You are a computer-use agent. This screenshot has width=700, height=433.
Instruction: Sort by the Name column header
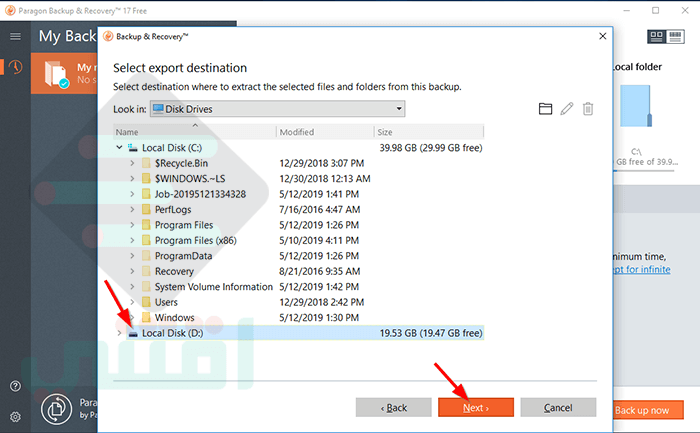[x=195, y=132]
